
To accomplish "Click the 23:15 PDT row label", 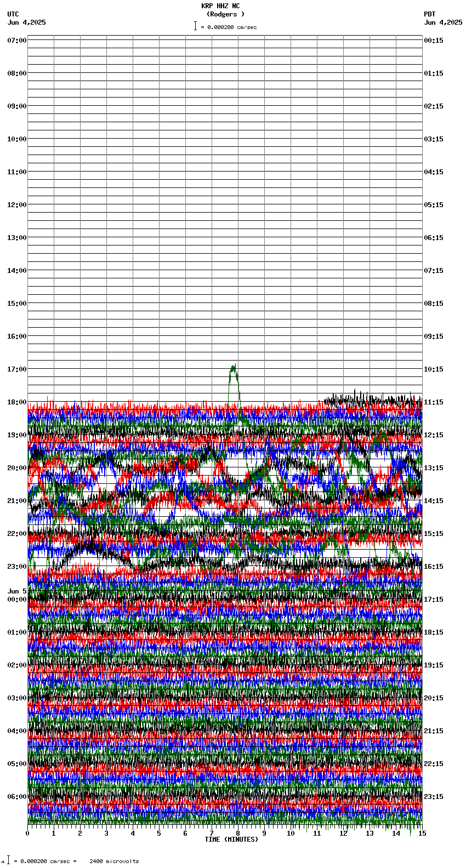I will [434, 797].
